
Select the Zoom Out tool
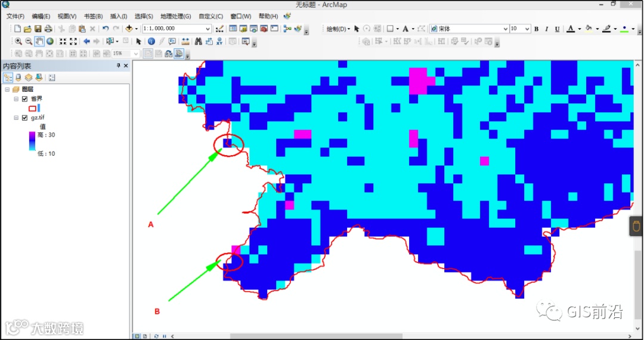(29, 42)
